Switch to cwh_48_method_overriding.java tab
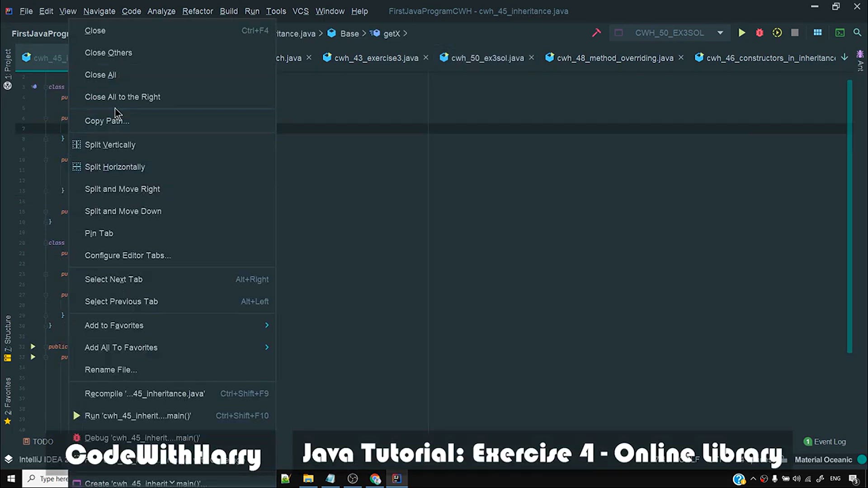 615,58
